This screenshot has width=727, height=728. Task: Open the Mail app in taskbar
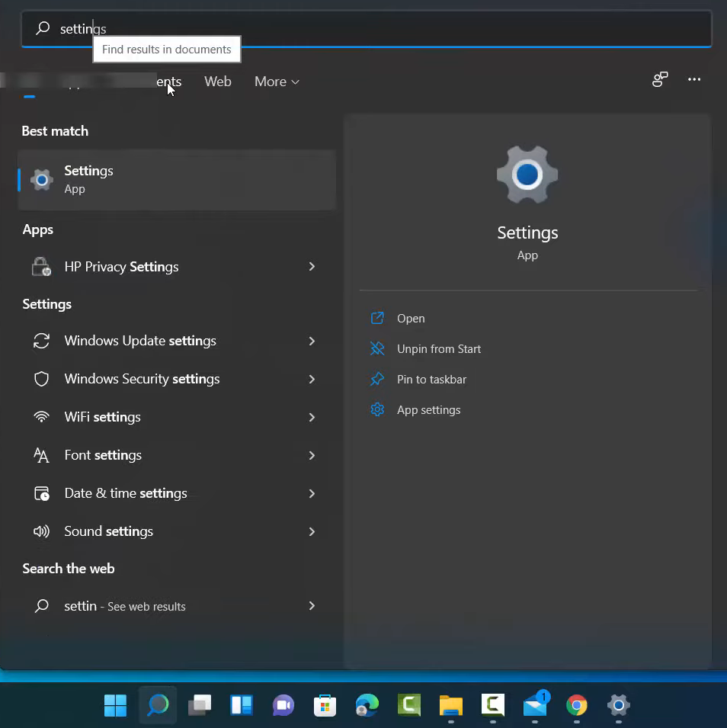click(x=535, y=705)
